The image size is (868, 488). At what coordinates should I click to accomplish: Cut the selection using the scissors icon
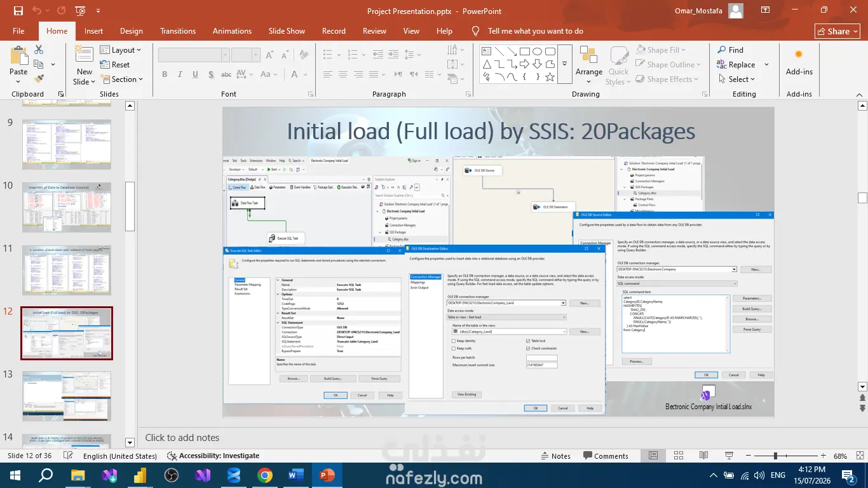pyautogui.click(x=39, y=50)
